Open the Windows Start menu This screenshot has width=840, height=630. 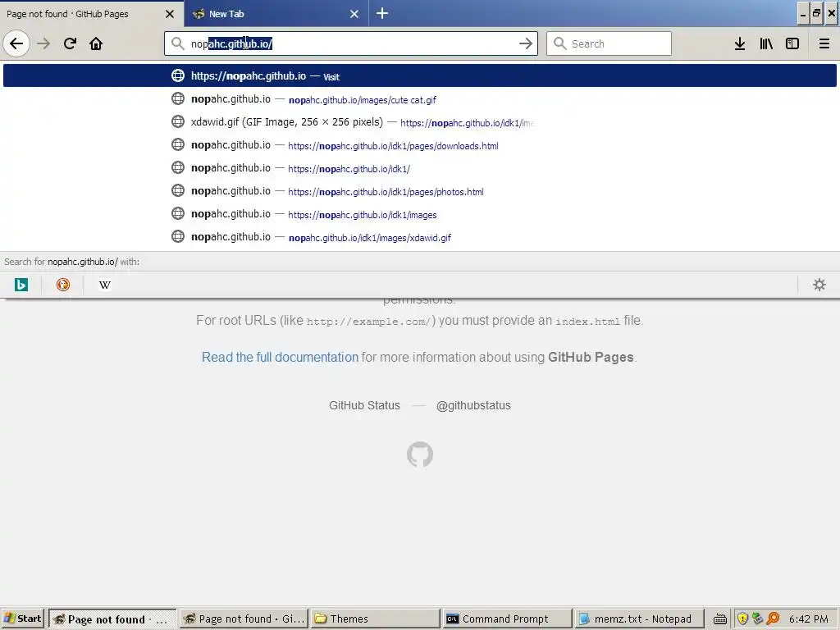click(22, 619)
